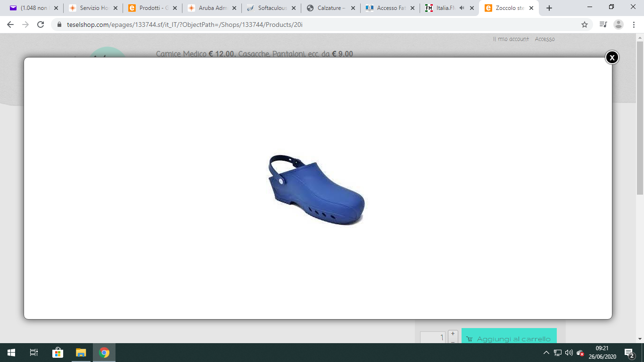Open a new browser tab
This screenshot has height=362, width=644.
coord(549,8)
